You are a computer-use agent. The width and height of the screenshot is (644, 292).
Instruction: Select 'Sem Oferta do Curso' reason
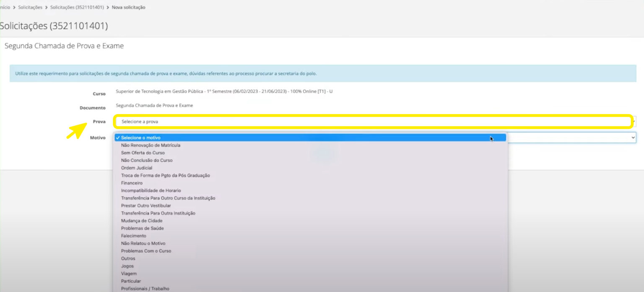[143, 153]
